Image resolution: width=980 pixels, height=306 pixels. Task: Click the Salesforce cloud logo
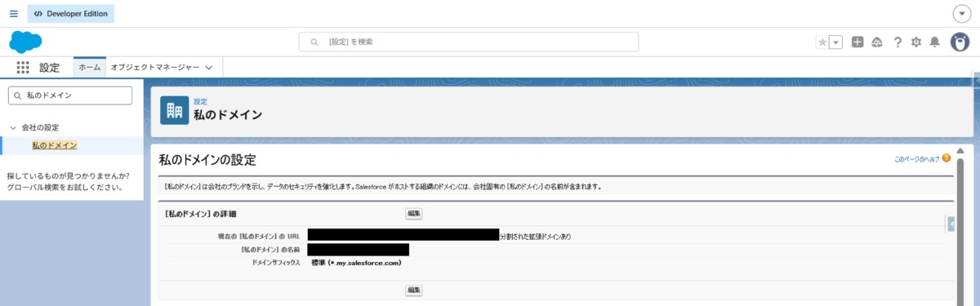pos(25,42)
